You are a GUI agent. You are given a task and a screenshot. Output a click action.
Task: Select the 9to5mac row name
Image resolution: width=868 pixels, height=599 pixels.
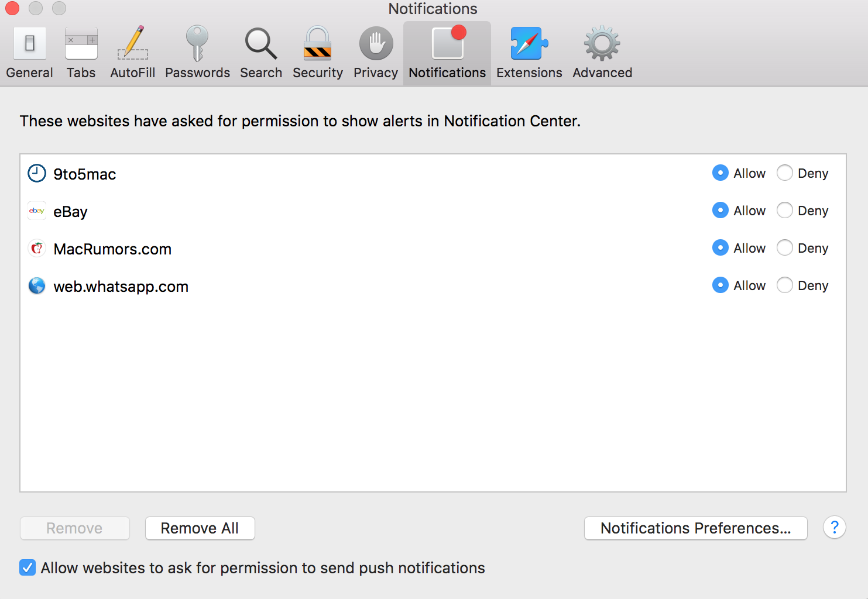pyautogui.click(x=85, y=174)
